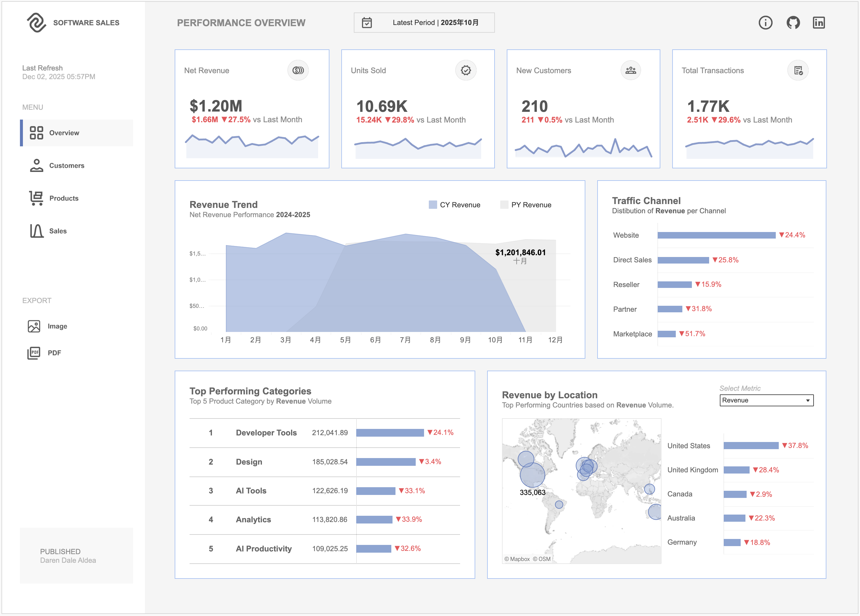Click the Units Sold badge icon
This screenshot has width=860, height=616.
click(466, 70)
